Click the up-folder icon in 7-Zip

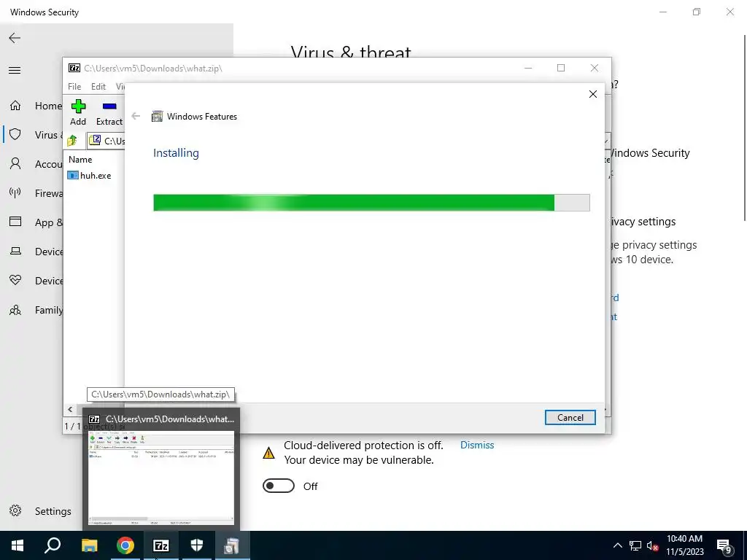[72, 141]
